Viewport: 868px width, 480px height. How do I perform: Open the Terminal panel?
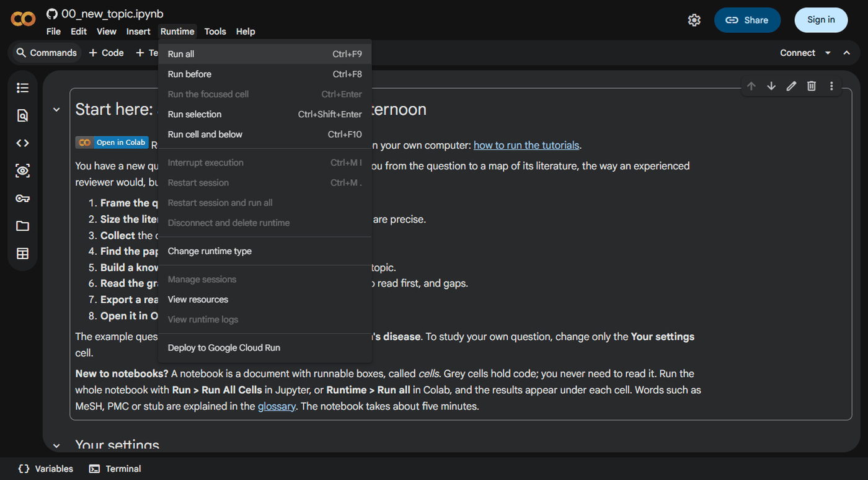[x=115, y=469]
